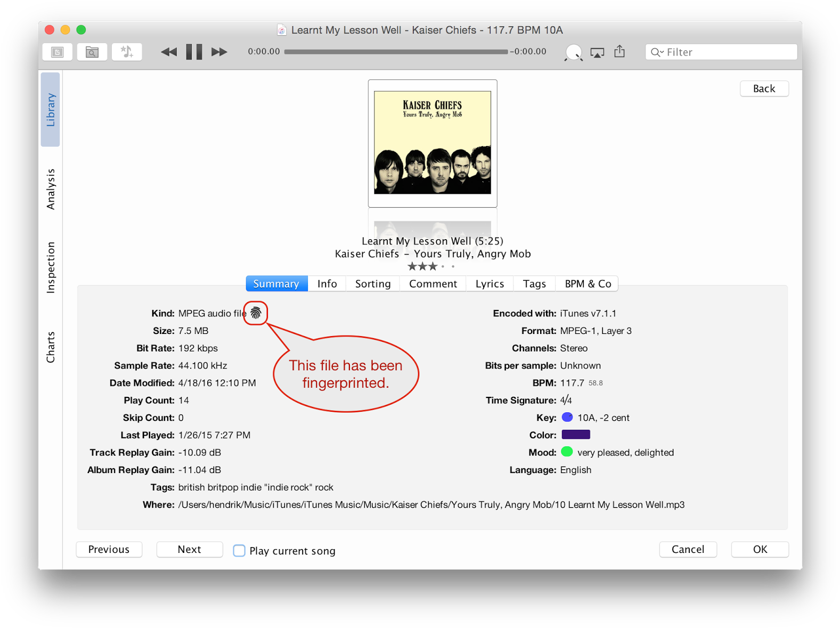Image resolution: width=840 pixels, height=628 pixels.
Task: Set rating using the fifth dot
Action: point(453,266)
